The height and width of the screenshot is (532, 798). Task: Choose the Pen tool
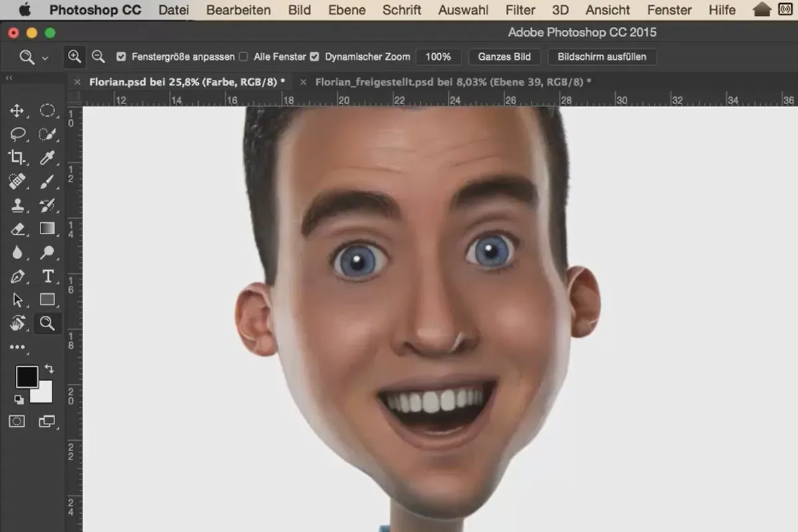click(x=17, y=276)
